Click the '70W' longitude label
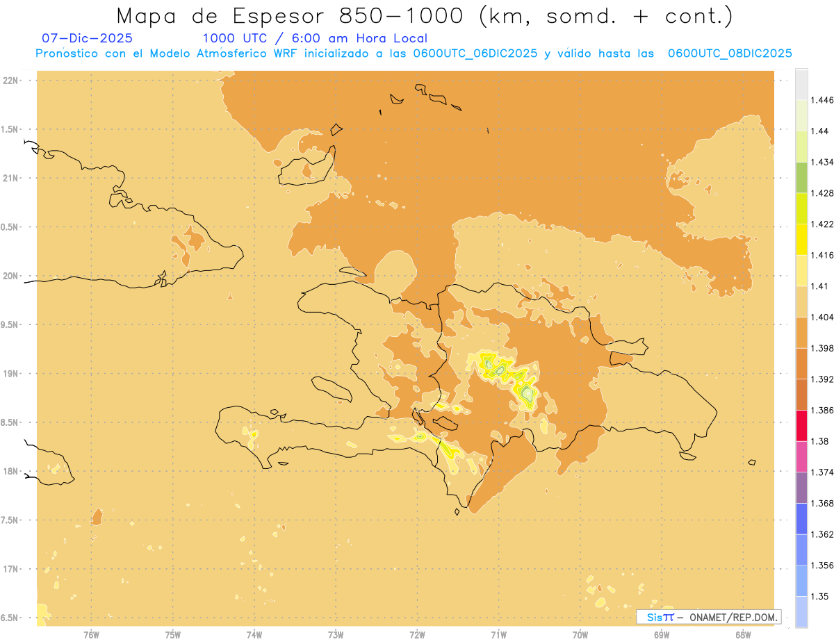Viewport: 834px width, 644px height. (x=580, y=635)
